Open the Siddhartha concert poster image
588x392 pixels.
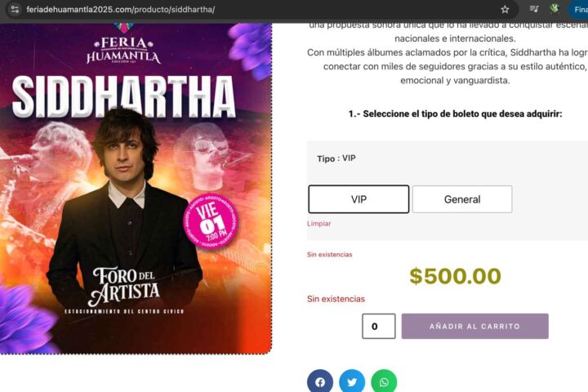136,189
